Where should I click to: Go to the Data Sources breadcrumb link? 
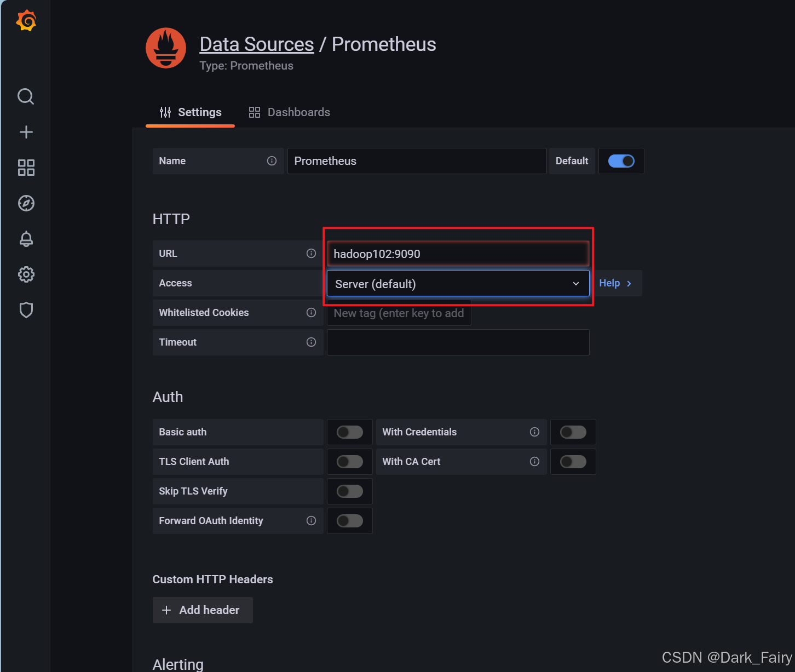[257, 44]
